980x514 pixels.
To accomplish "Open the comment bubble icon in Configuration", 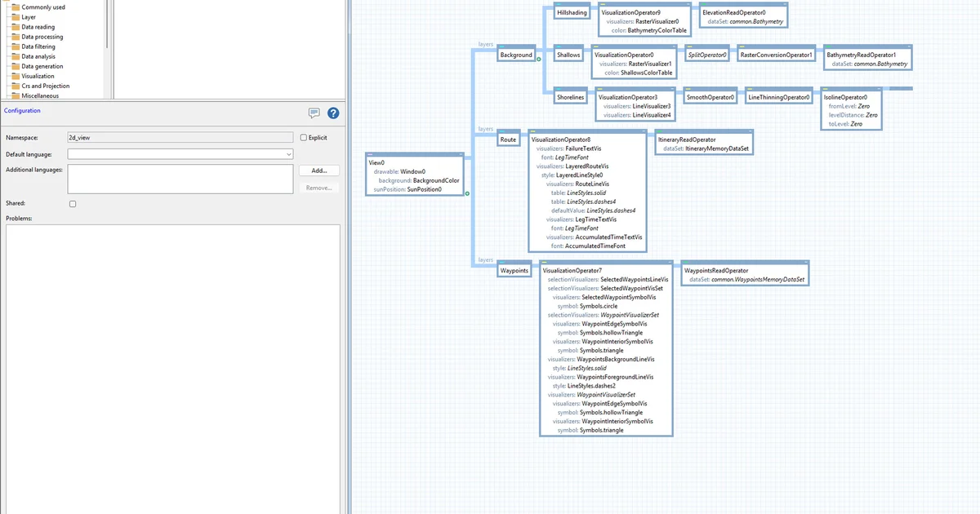I will coord(314,113).
